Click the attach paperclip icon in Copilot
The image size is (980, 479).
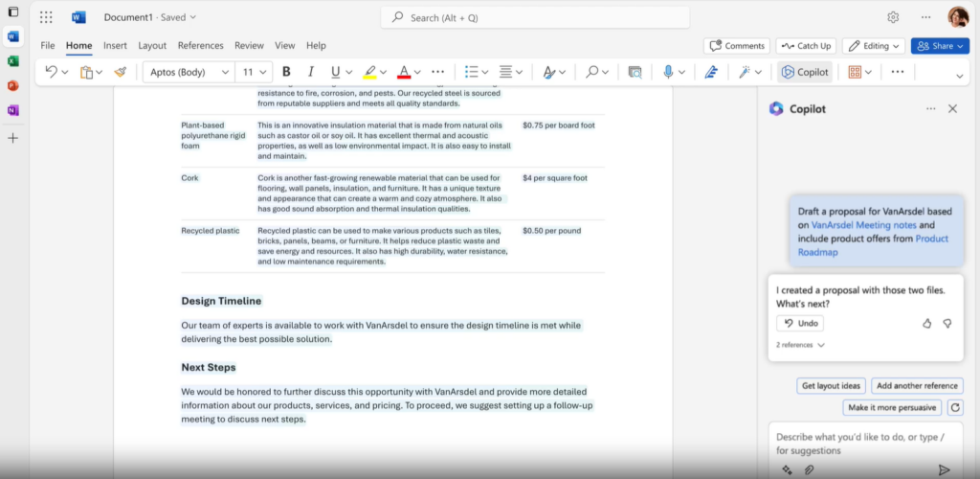pos(809,469)
